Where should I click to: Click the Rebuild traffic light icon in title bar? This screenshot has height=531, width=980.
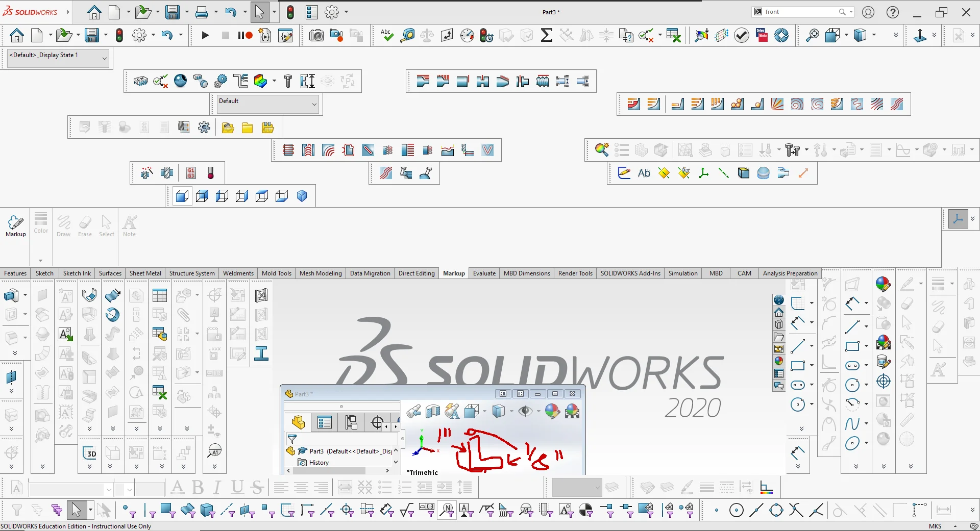point(290,12)
